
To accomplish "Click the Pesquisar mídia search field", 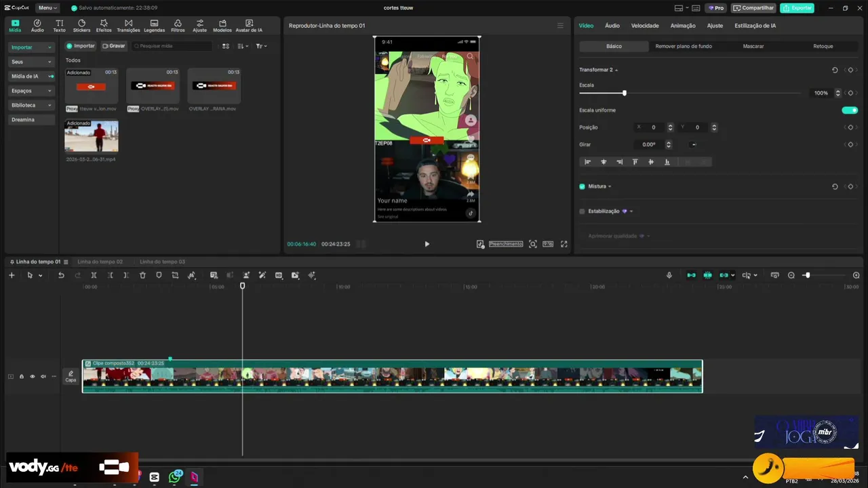I will coord(172,46).
